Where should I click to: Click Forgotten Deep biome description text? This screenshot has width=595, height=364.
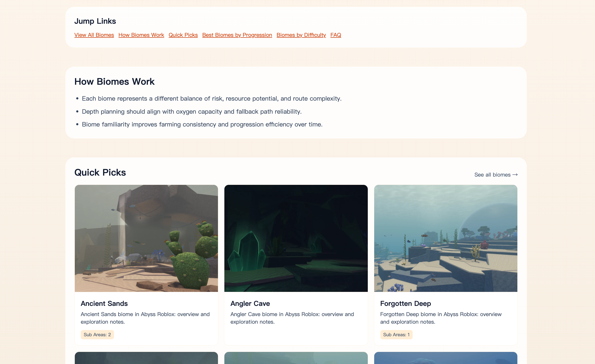pos(440,318)
